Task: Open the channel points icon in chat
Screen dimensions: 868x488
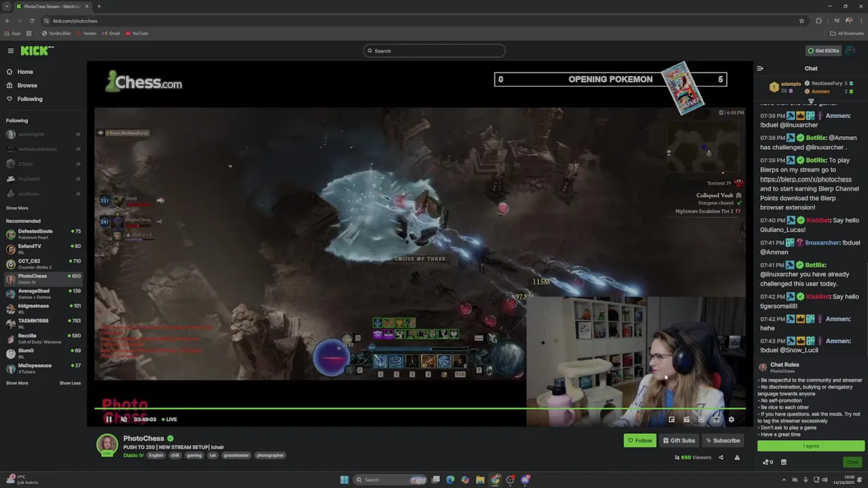Action: [x=768, y=462]
